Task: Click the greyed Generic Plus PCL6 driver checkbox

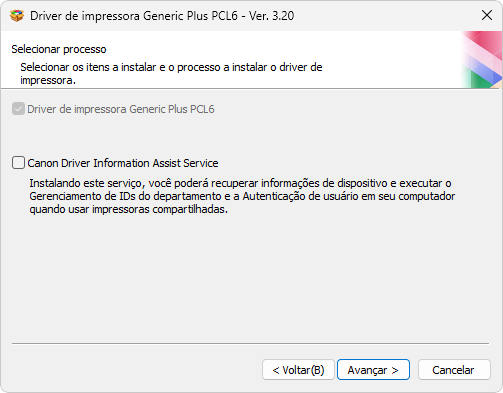Action: coord(18,109)
